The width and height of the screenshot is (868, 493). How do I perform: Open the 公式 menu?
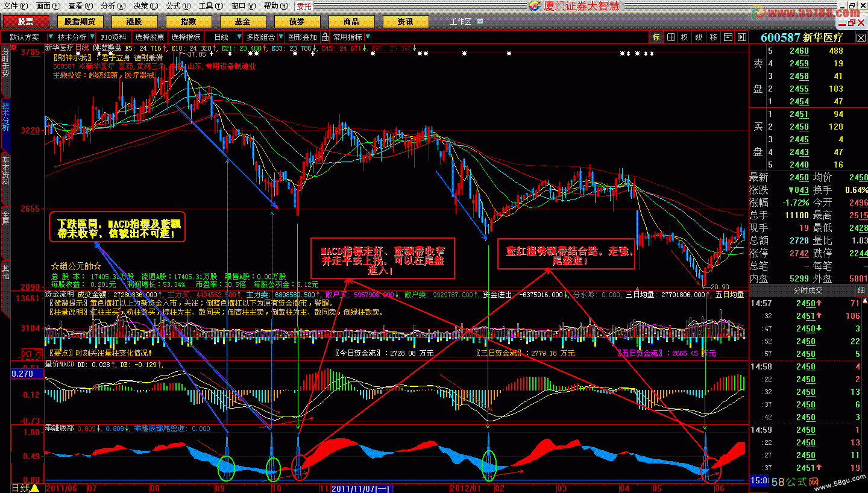coord(173,5)
